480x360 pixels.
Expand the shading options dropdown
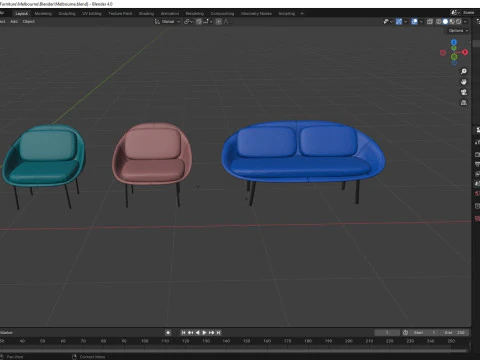tap(465, 22)
